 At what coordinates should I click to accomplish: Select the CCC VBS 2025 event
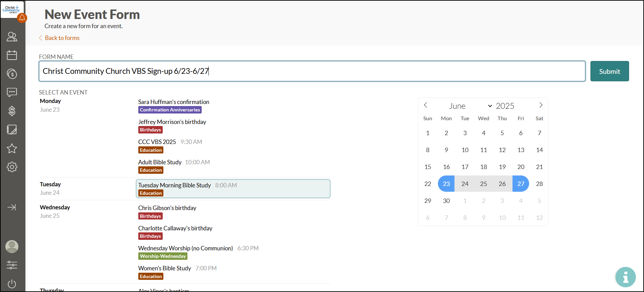[x=157, y=142]
